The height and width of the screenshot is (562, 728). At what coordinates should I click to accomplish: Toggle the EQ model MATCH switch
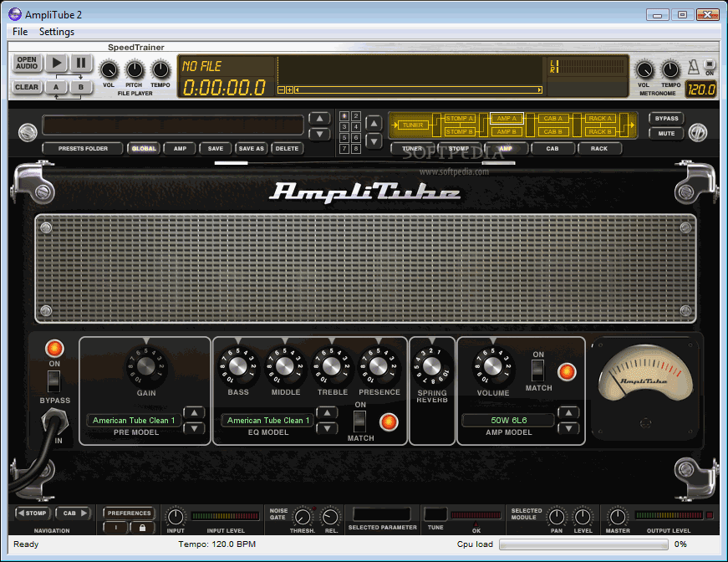[360, 421]
